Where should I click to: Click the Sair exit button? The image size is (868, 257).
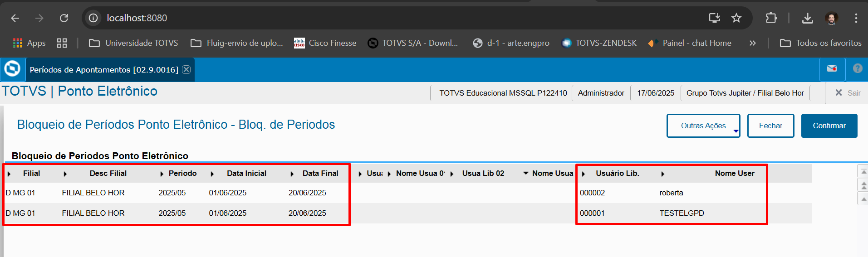[x=848, y=93]
